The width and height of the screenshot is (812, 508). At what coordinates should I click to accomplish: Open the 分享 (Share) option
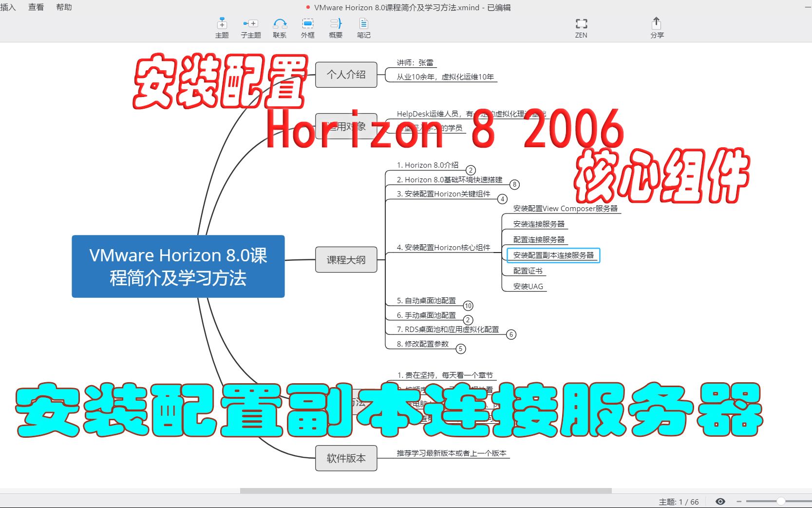coord(657,28)
